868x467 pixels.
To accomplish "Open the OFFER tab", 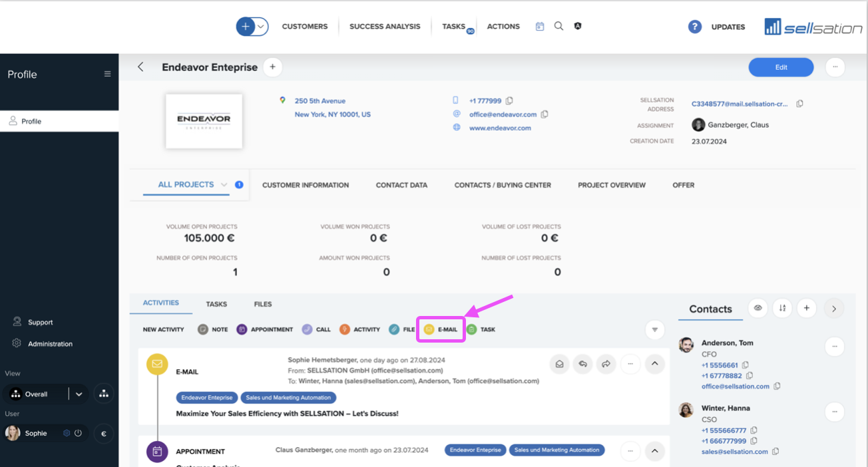I will click(x=684, y=185).
